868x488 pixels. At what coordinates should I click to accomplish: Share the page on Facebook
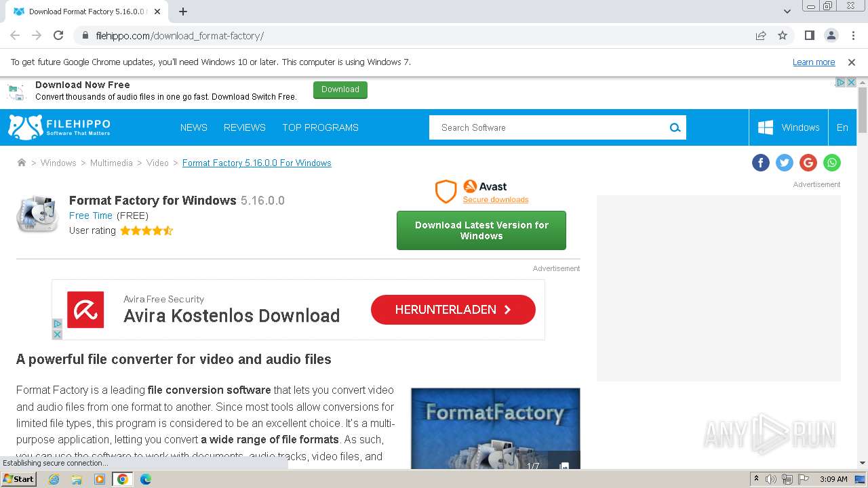[761, 163]
